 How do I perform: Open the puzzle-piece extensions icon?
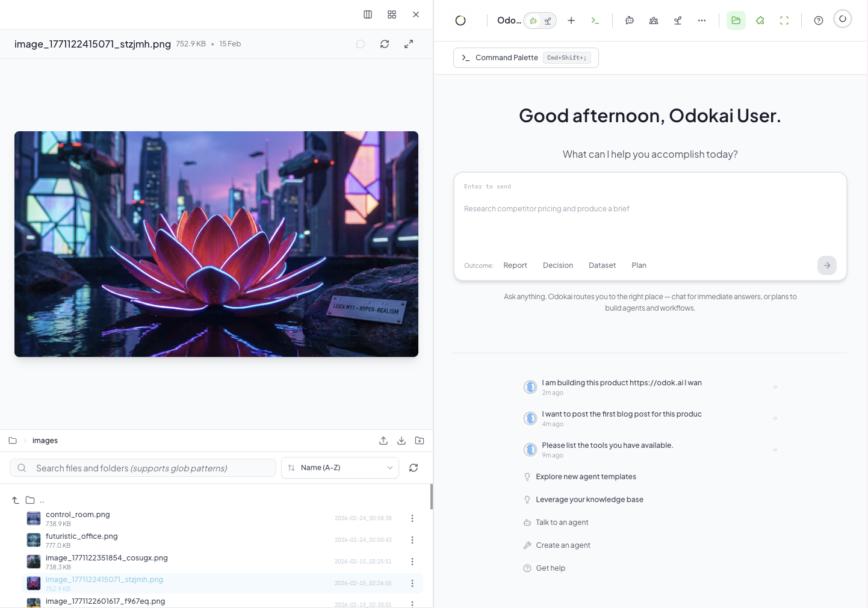click(x=760, y=20)
